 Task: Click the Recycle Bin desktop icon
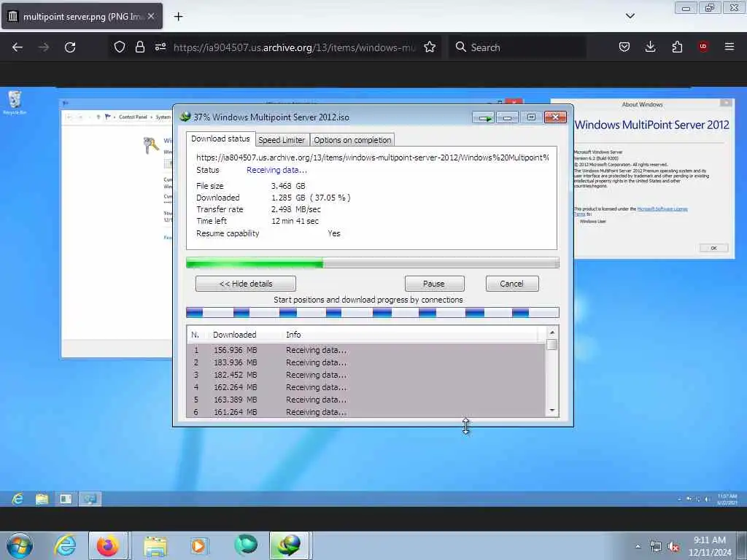tap(15, 101)
